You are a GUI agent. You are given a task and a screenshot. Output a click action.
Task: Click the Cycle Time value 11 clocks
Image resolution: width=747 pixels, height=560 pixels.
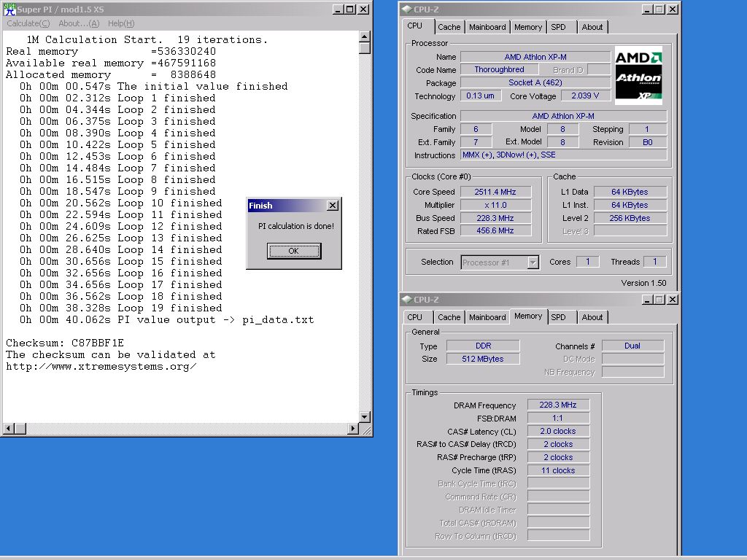(x=558, y=470)
